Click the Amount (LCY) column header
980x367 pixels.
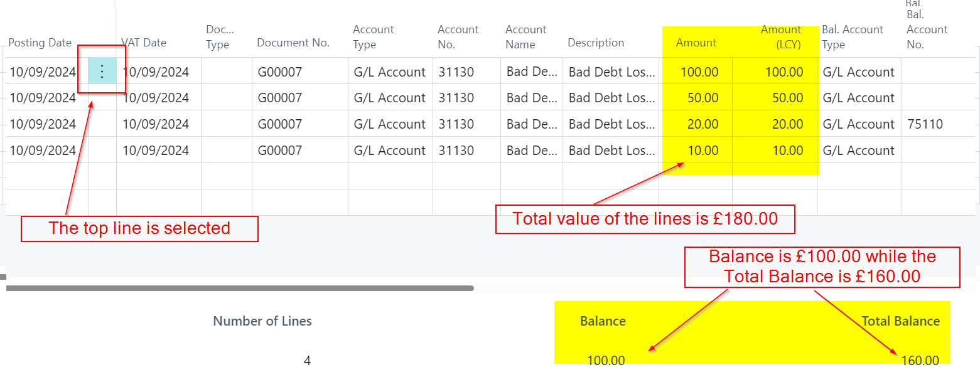[780, 37]
